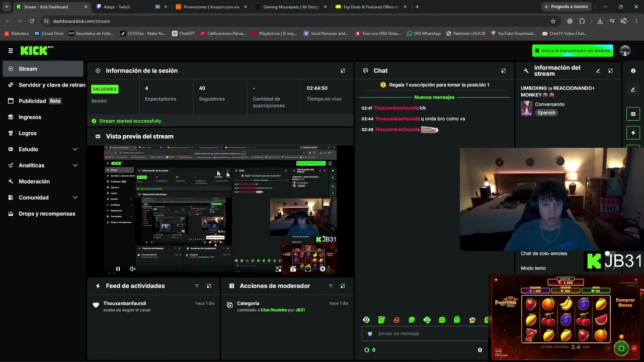Pause the stream preview

(118, 269)
